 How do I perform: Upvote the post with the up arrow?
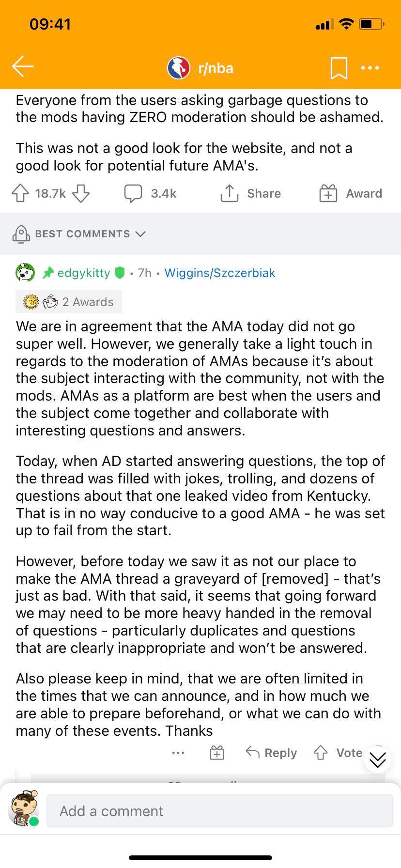pos(20,193)
